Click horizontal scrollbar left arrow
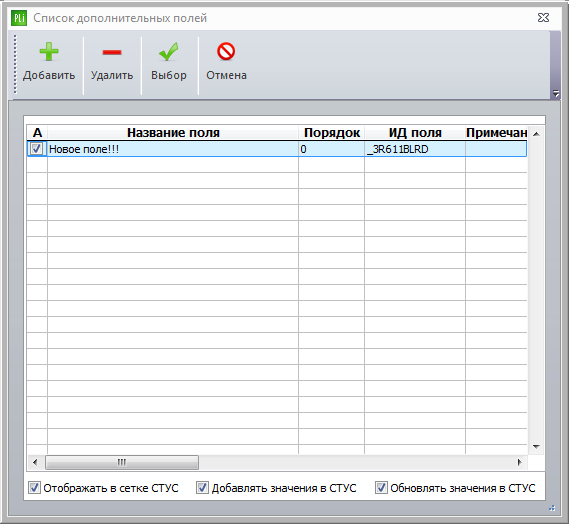The image size is (569, 524). click(x=35, y=462)
